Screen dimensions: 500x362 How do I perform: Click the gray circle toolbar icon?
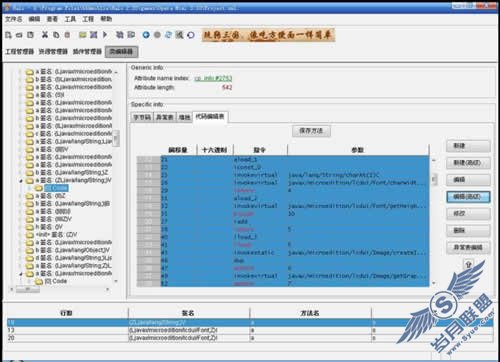click(x=157, y=35)
